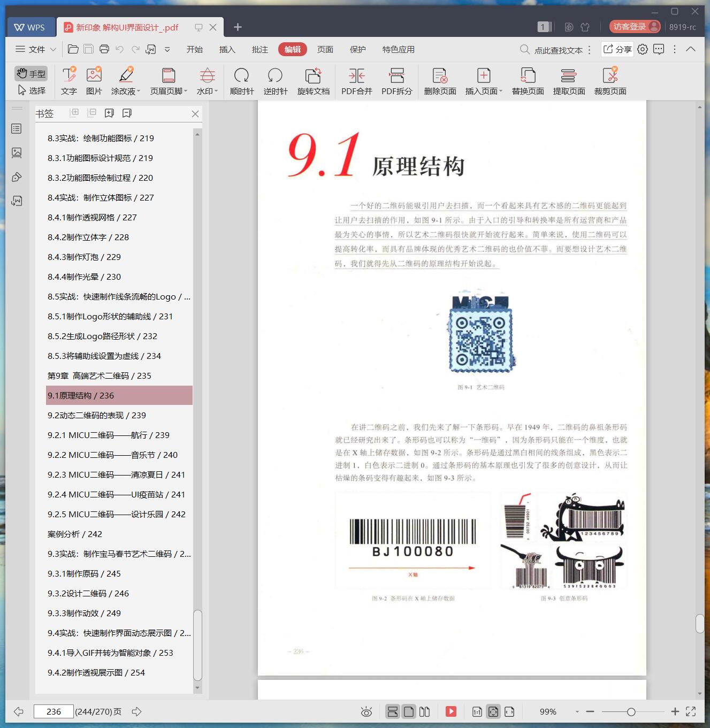This screenshot has height=728, width=710.
Task: Switch to two-page view
Action: pyautogui.click(x=425, y=711)
